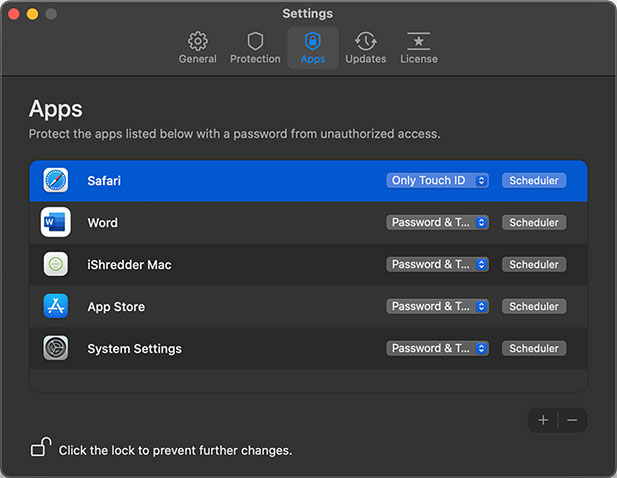Open the Scheduler for Safari
Viewport: 617px width, 478px height.
point(533,181)
